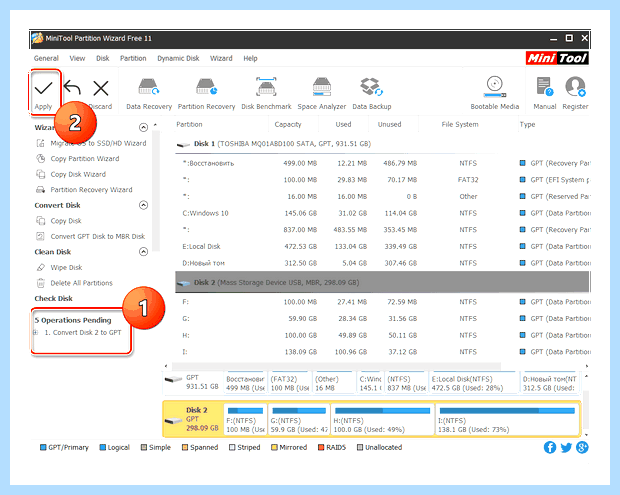Open the View menu

77,58
